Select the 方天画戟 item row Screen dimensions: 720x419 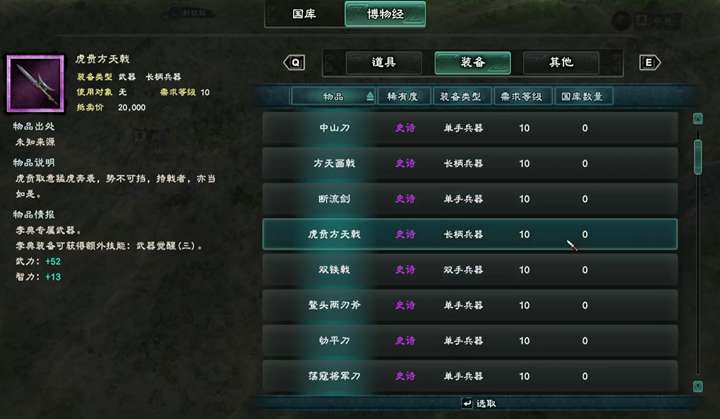(470, 164)
